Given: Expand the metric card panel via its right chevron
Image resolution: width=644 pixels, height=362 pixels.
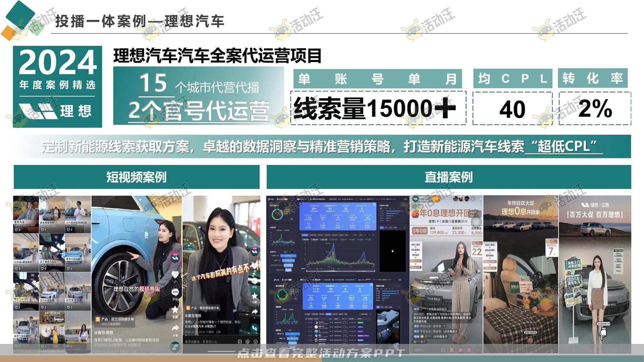Looking at the screenshot, I should (x=373, y=221).
